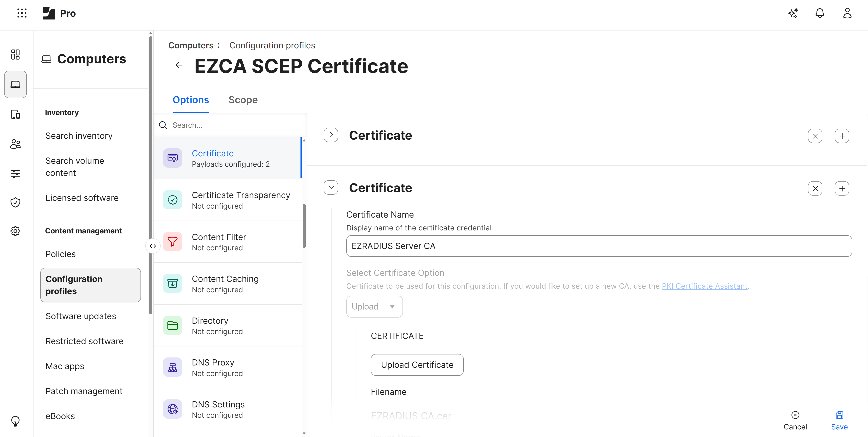
Task: Open the Settings gear icon in sidebar
Action: (x=15, y=231)
